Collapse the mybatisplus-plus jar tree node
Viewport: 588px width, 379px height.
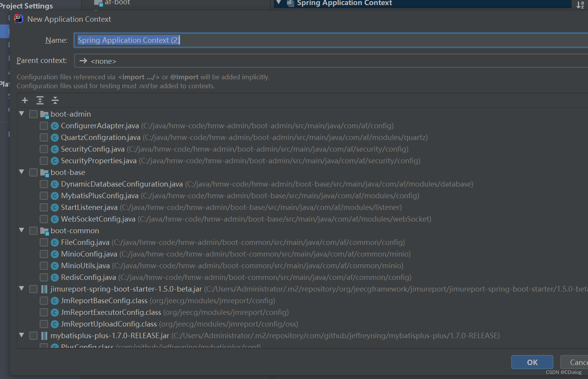[x=22, y=335]
